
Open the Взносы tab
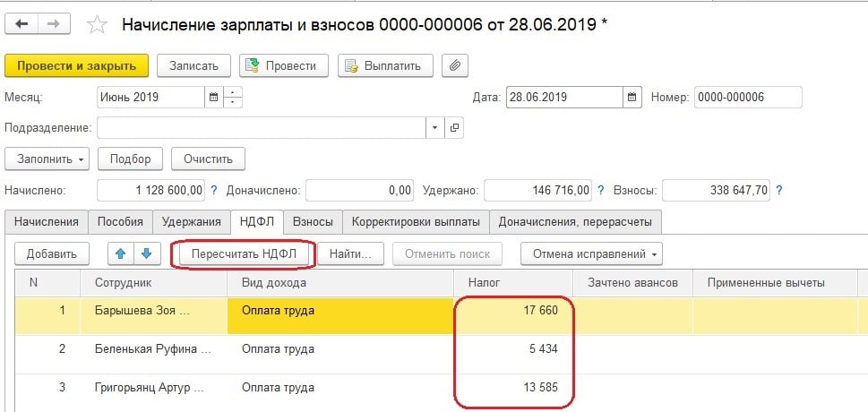point(314,221)
